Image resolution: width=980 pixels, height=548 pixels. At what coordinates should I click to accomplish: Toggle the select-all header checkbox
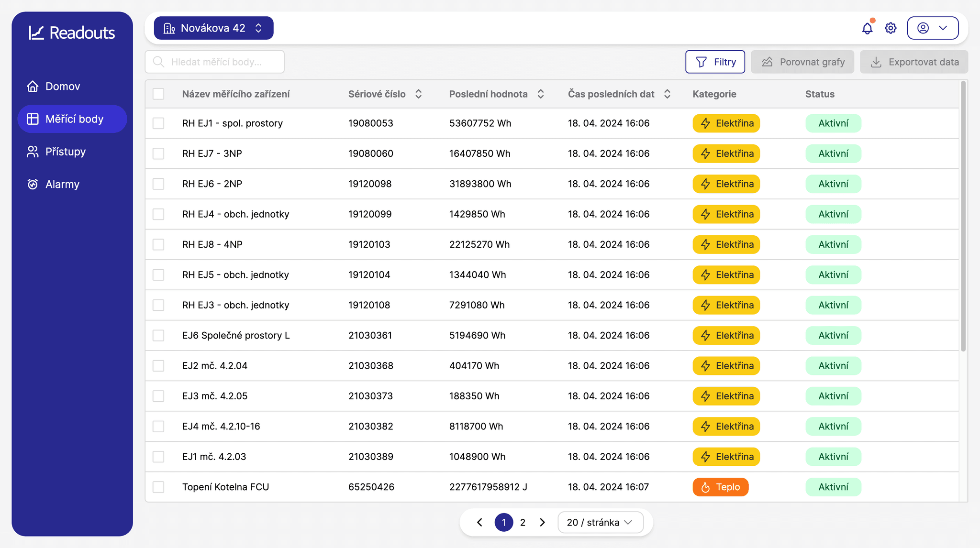[x=158, y=94]
